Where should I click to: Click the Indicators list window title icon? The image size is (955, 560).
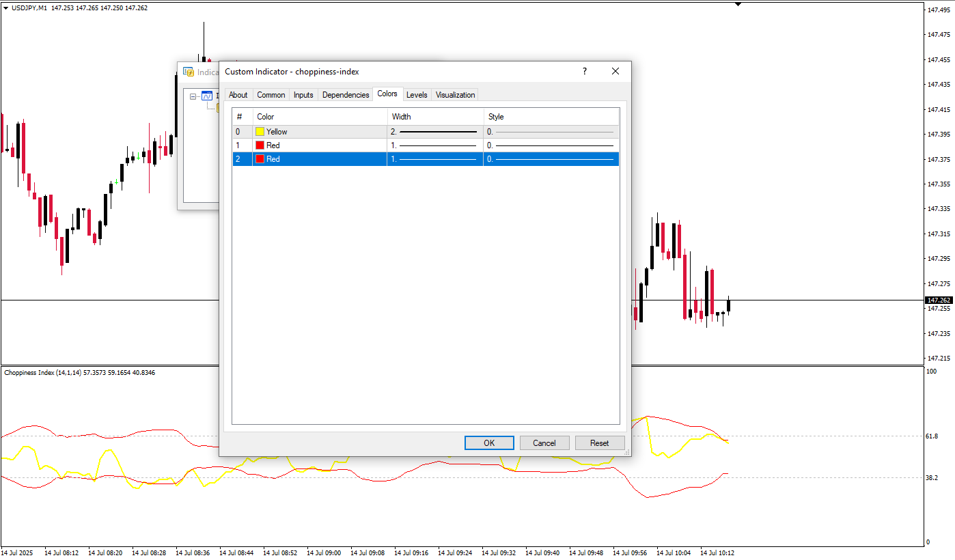[189, 72]
